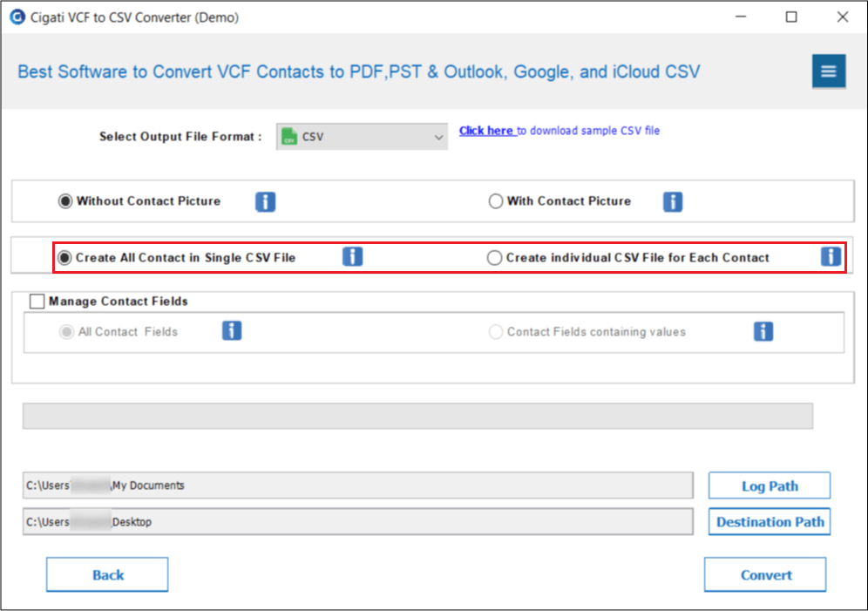Click info icon beside Contact Fields containing values
868x611 pixels.
tap(763, 331)
